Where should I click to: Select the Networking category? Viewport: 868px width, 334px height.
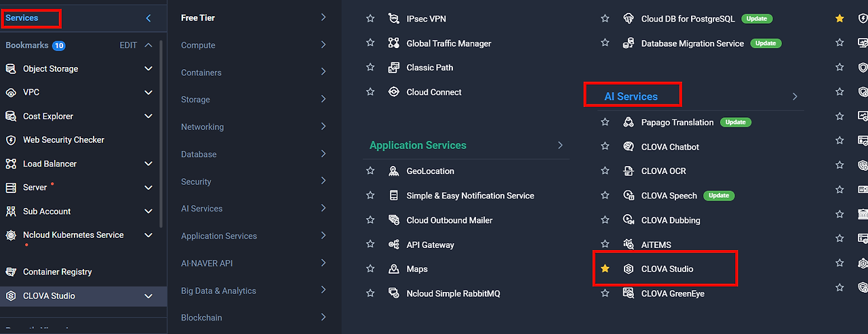coord(253,127)
